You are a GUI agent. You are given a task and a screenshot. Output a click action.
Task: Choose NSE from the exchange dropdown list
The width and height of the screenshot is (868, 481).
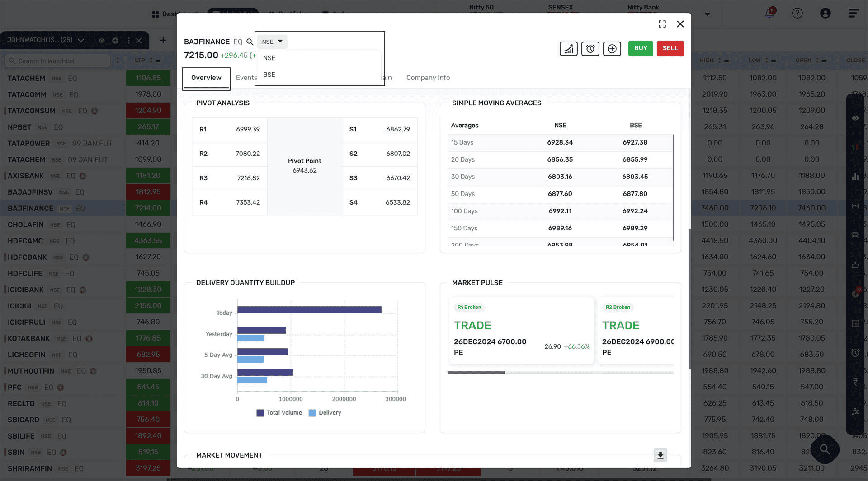(319, 58)
